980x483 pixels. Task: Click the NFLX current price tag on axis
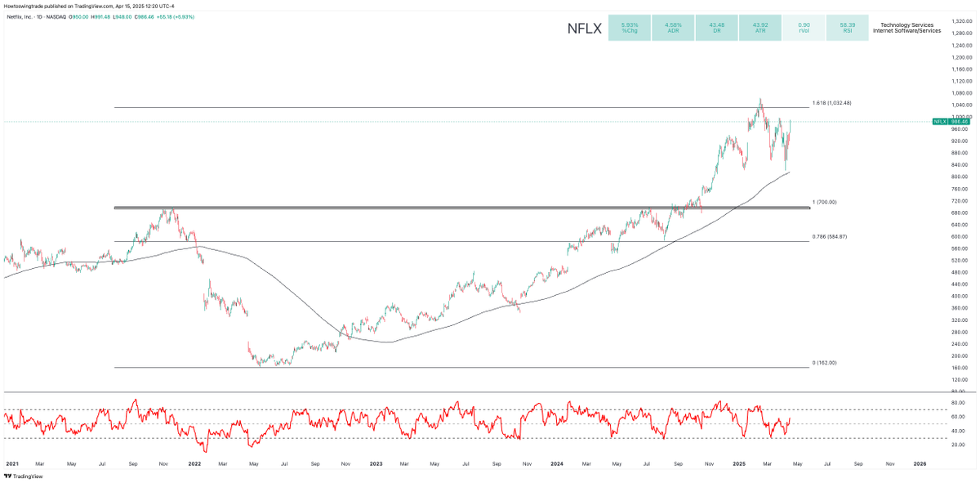[950, 122]
